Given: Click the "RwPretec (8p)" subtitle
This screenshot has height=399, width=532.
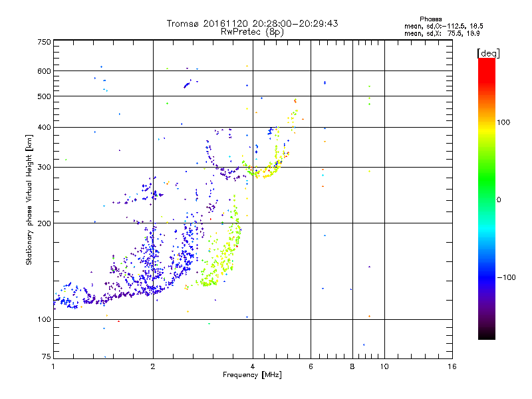Looking at the screenshot, I should [252, 32].
